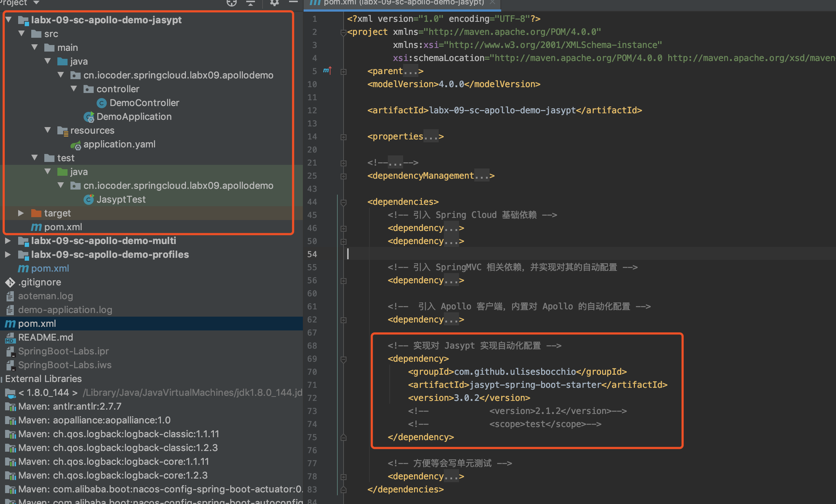This screenshot has height=504, width=836.
Task: Open the Project view dropdown arrow
Action: tap(36, 3)
